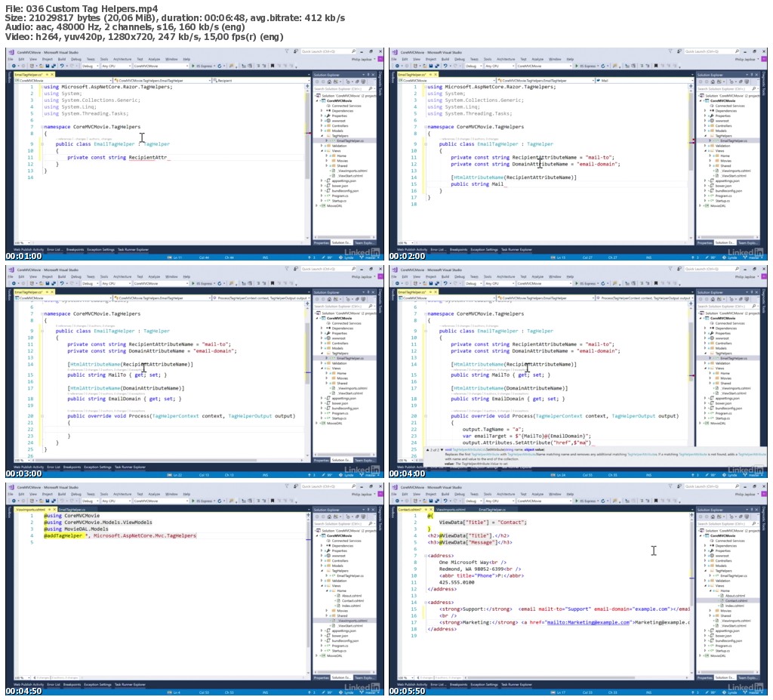Click the refresh icon next to IIS Express in 00:02:00 frame
773x700 pixels.
click(603, 66)
